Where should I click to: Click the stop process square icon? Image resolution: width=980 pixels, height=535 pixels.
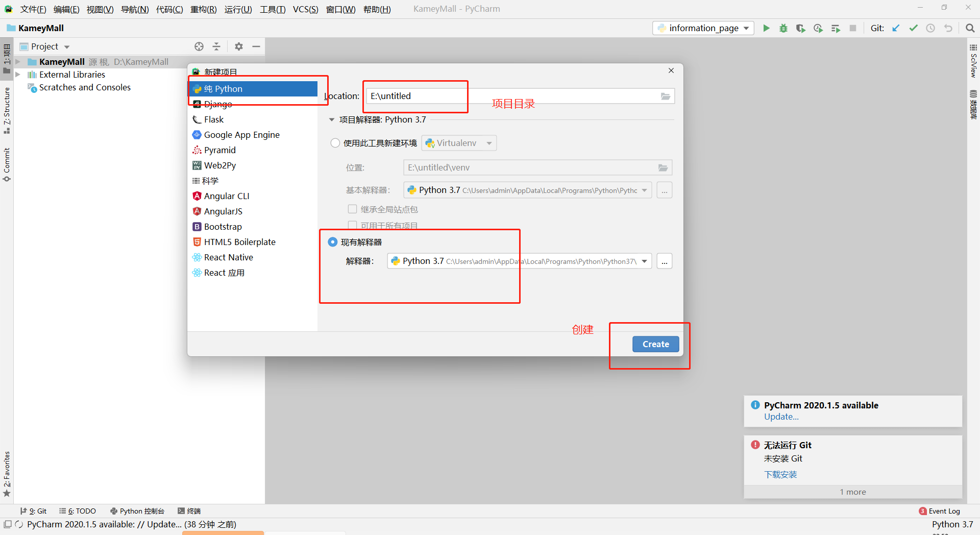[853, 28]
